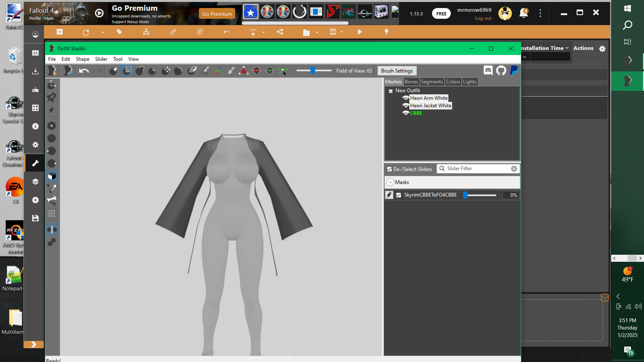The height and width of the screenshot is (362, 644).
Task: Click the Slider Filter search field
Action: click(x=478, y=169)
